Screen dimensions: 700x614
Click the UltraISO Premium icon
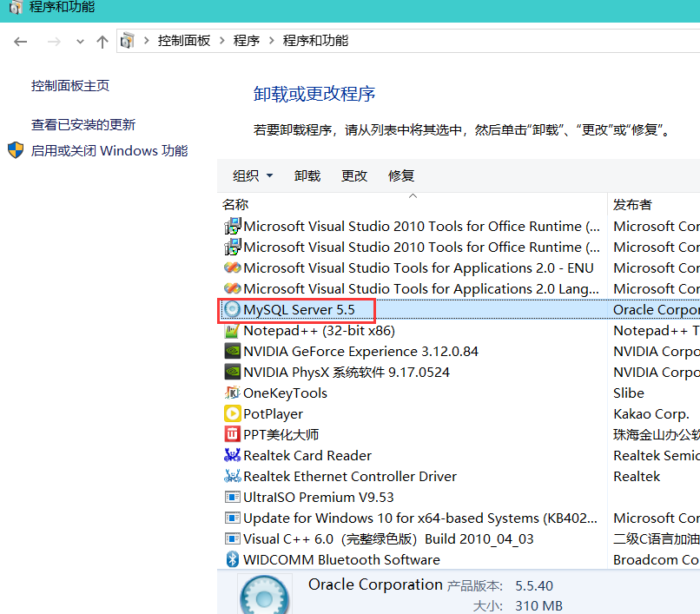coord(232,497)
